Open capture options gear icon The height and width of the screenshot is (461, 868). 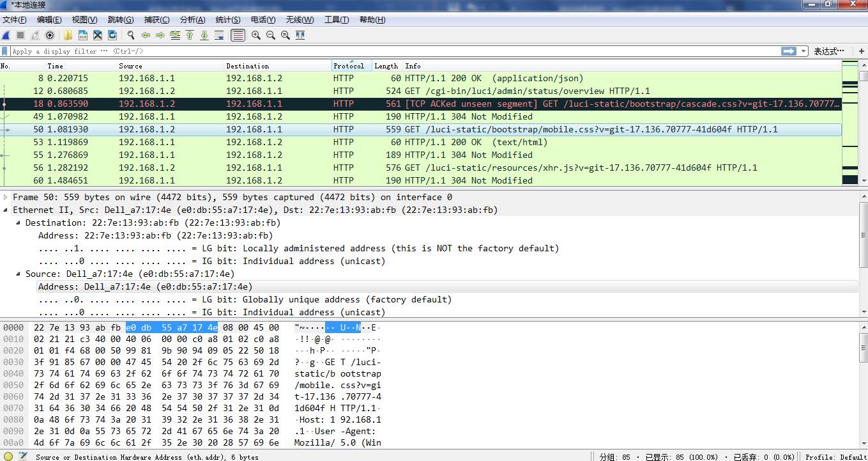(50, 35)
